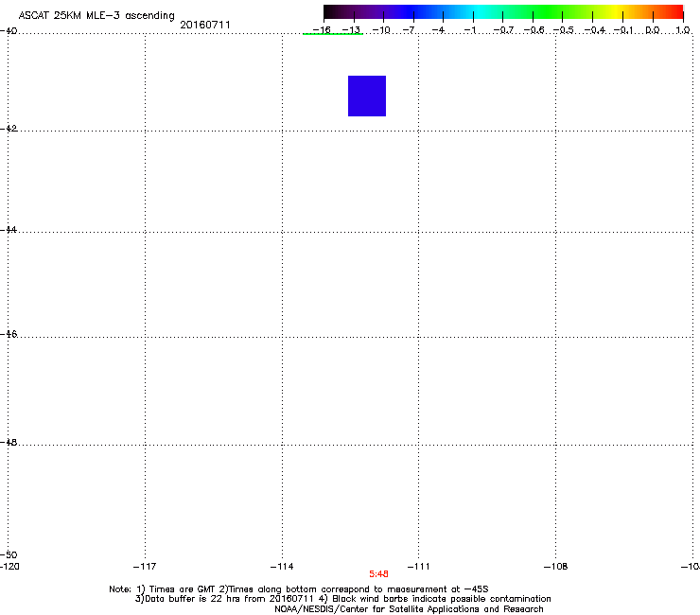Image resolution: width=700 pixels, height=615 pixels.
Task: Click the blue data square on the map
Action: click(367, 96)
